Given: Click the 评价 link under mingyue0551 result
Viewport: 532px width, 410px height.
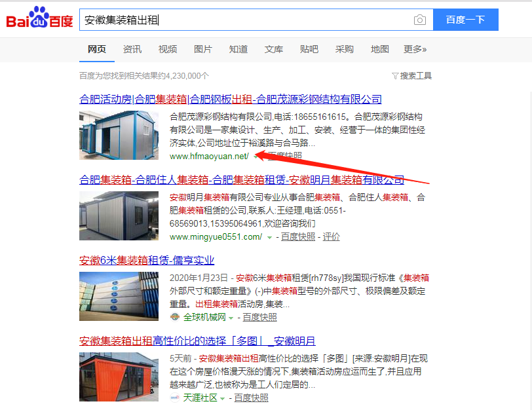Looking at the screenshot, I should pos(331,236).
